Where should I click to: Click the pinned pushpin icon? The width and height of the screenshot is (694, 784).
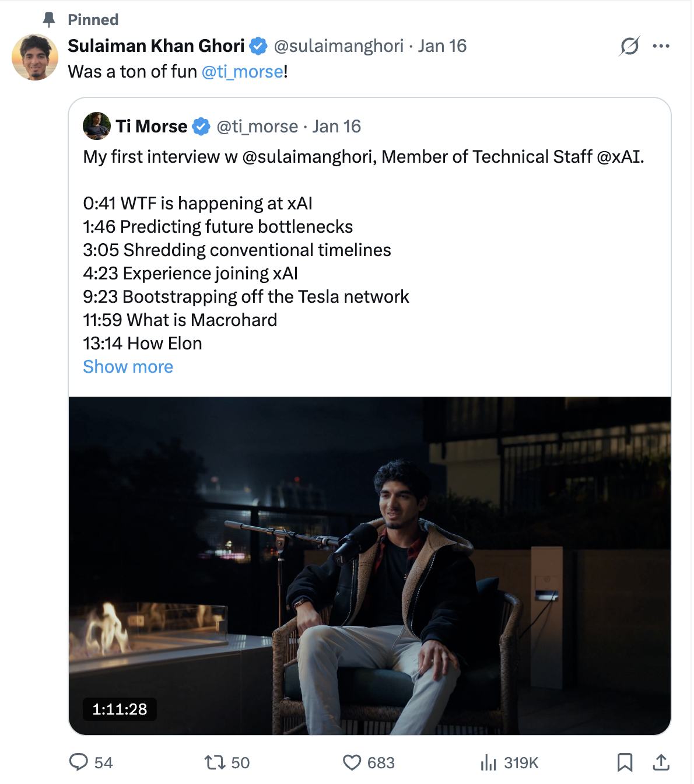(x=49, y=20)
